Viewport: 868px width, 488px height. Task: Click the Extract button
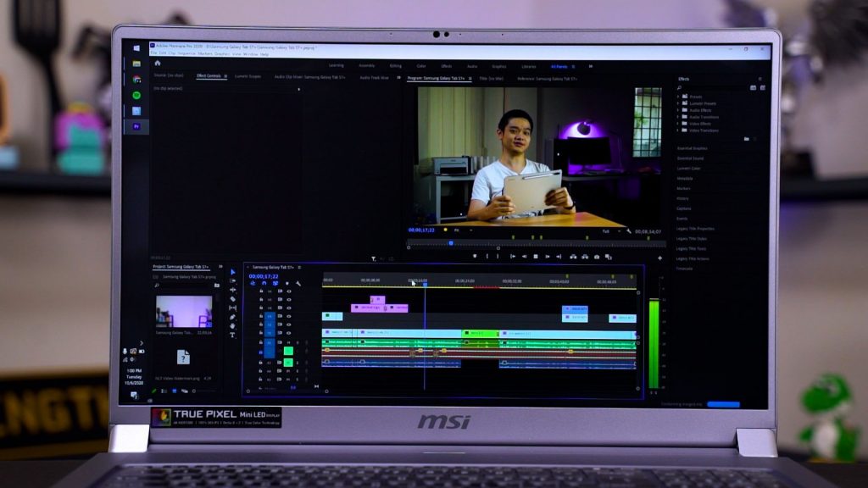point(585,257)
